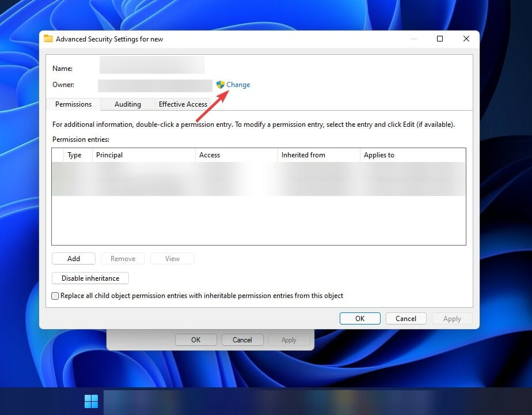The height and width of the screenshot is (415, 532).
Task: Close the Advanced Security Settings dialog
Action: [466, 39]
